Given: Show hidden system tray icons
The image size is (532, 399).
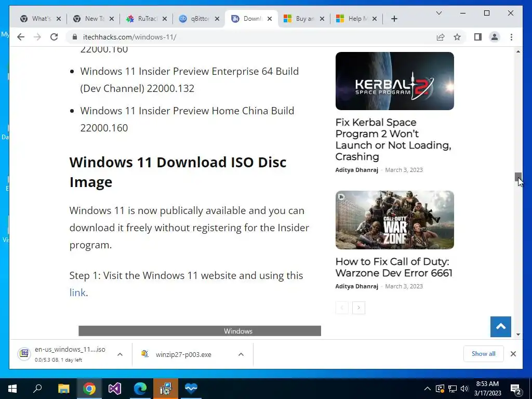Looking at the screenshot, I should tap(428, 389).
